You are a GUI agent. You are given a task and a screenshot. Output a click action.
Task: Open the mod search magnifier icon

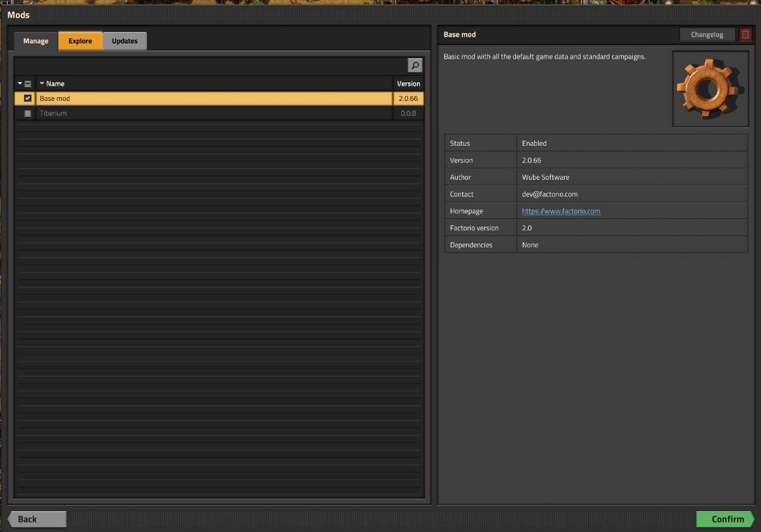point(415,65)
